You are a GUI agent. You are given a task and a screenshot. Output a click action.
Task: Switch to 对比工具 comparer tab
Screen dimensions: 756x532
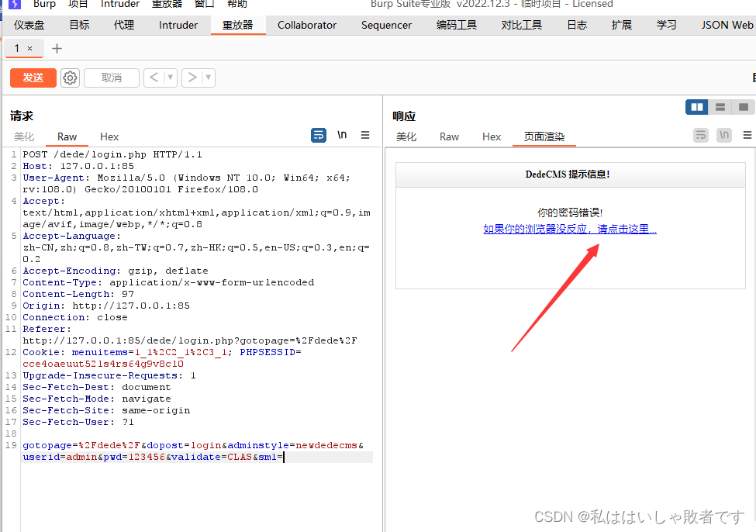point(522,25)
